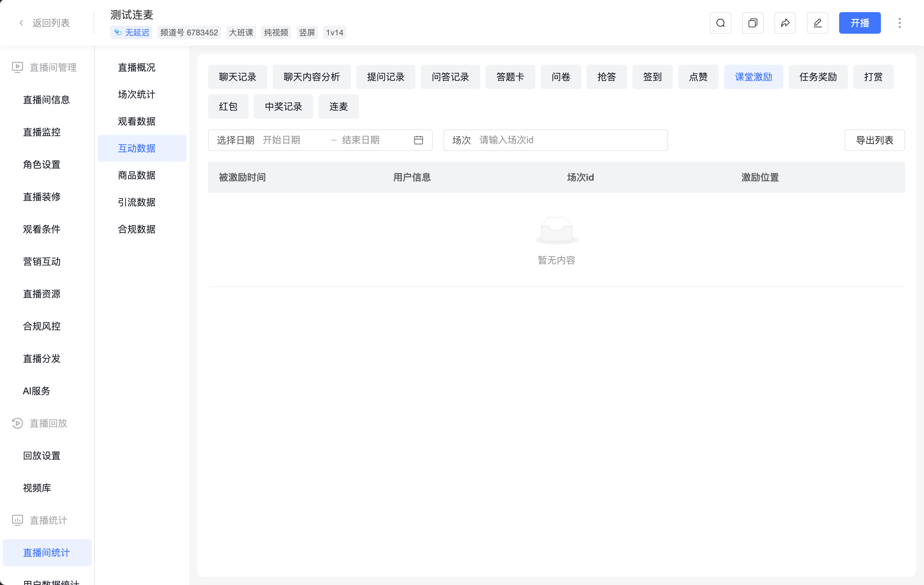Screen dimensions: 924x585
Task: Open the 任务奖励 tab
Action: [818, 77]
